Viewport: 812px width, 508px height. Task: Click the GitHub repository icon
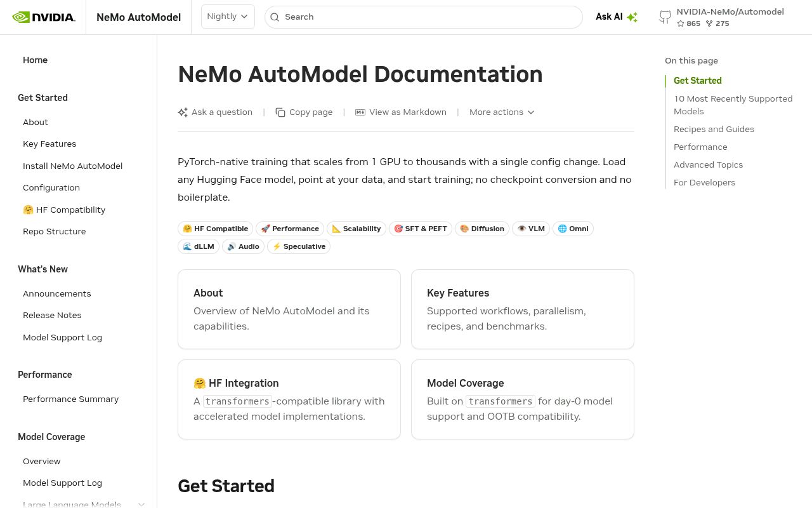click(665, 17)
